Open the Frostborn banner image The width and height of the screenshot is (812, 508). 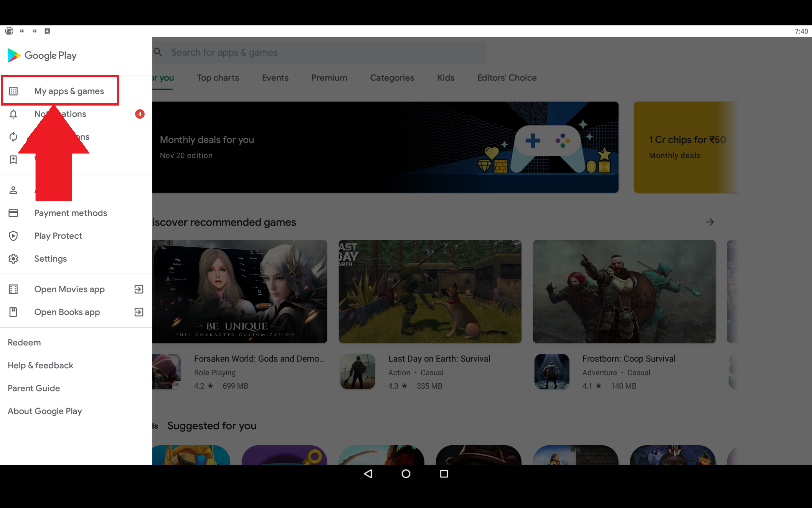(x=624, y=291)
